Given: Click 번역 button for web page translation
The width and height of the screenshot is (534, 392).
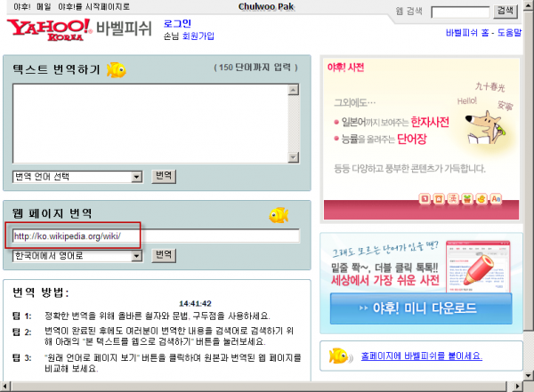Looking at the screenshot, I should (164, 255).
